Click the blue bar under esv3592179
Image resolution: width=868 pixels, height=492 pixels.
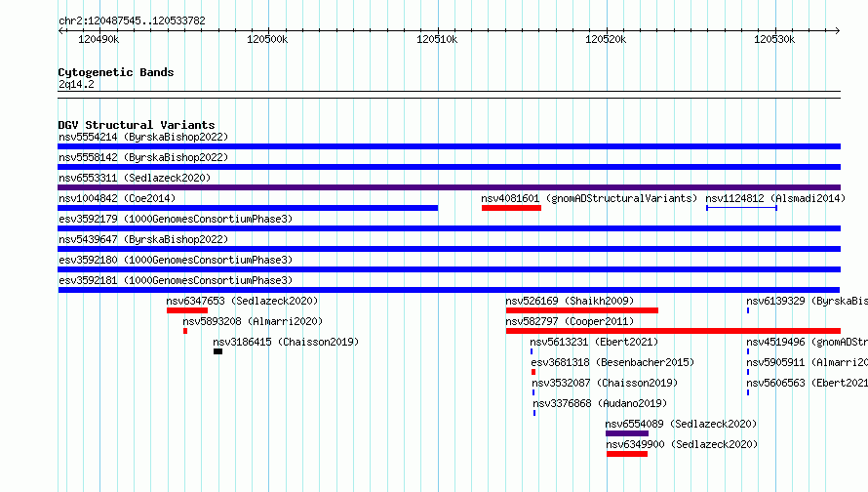[x=449, y=228]
